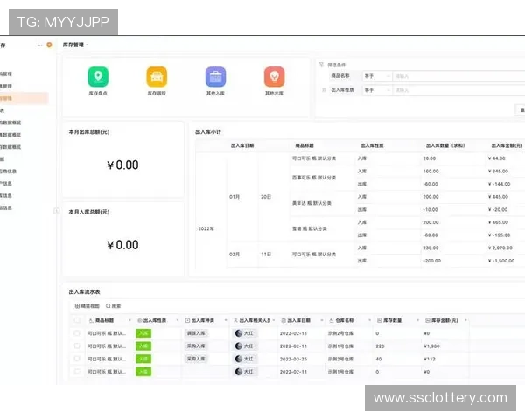Click the 商品名称 filter input field
Viewport: 525px width, 420px height.
click(458, 76)
